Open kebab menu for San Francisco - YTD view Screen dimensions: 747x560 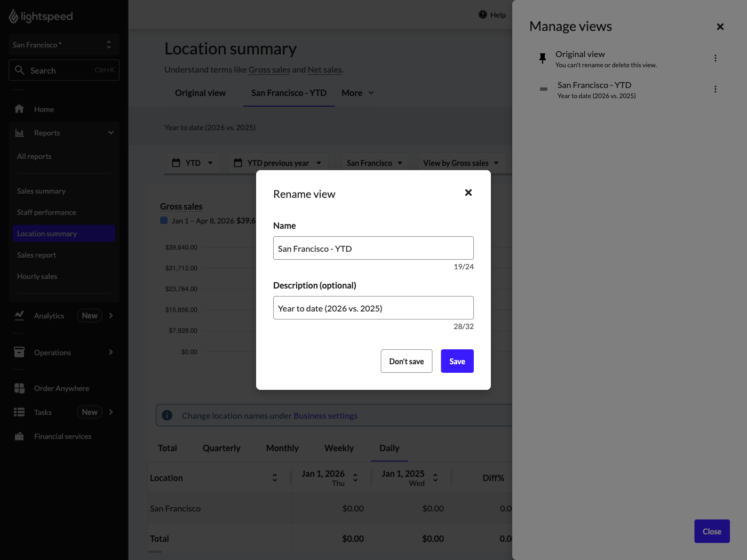coord(715,89)
